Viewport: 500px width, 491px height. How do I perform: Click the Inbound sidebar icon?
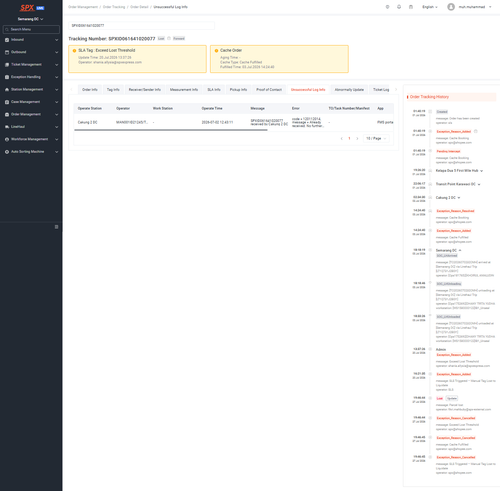point(7,40)
